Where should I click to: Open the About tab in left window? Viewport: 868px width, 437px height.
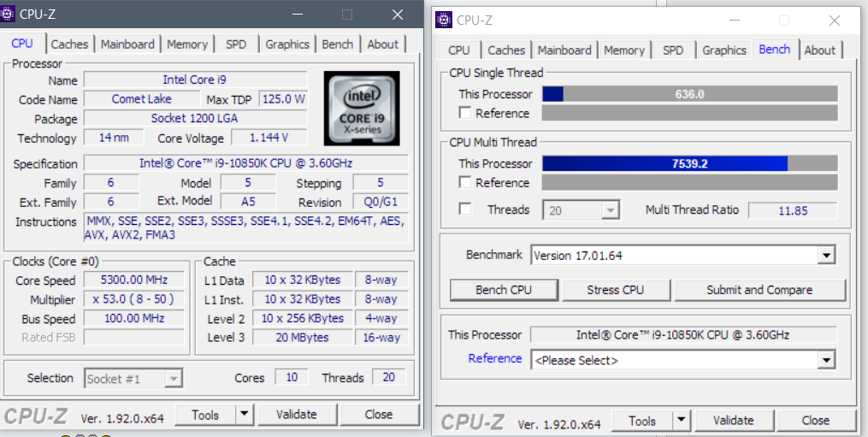coord(383,44)
